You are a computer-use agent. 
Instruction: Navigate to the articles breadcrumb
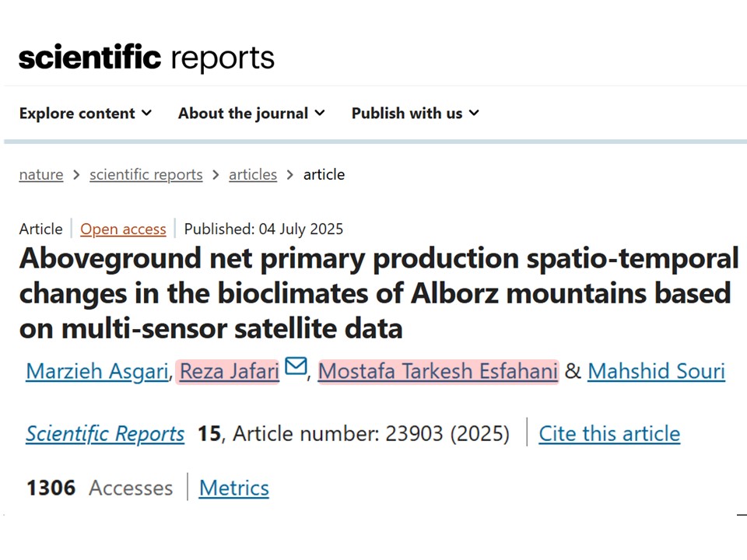pyautogui.click(x=252, y=175)
